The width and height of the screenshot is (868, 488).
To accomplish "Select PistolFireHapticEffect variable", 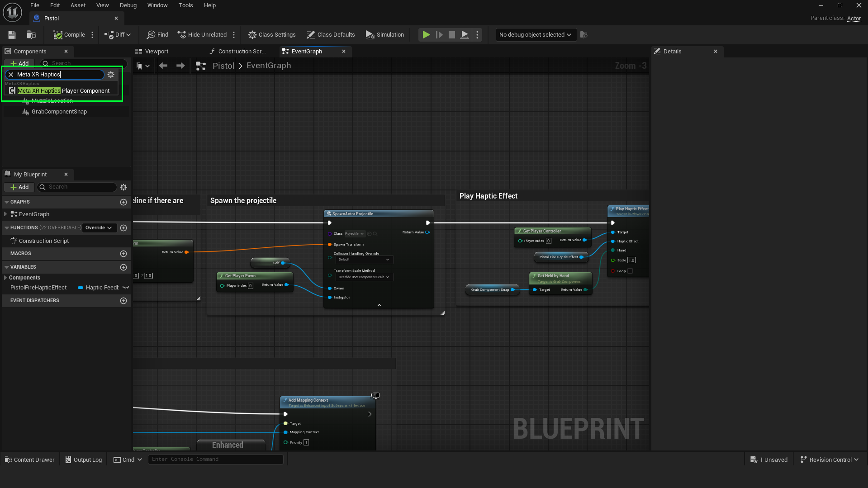I will coord(38,288).
